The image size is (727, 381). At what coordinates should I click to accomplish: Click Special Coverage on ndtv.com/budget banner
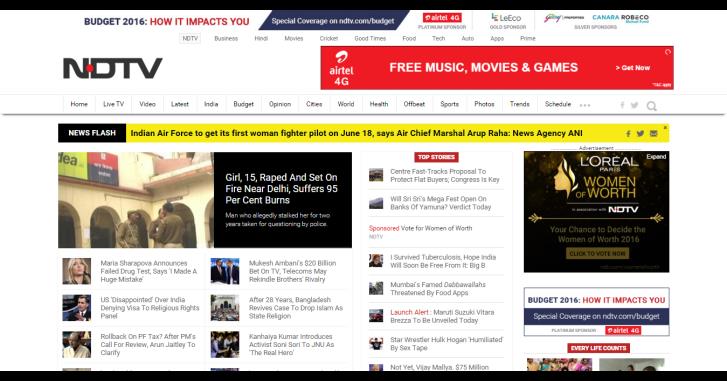click(333, 21)
